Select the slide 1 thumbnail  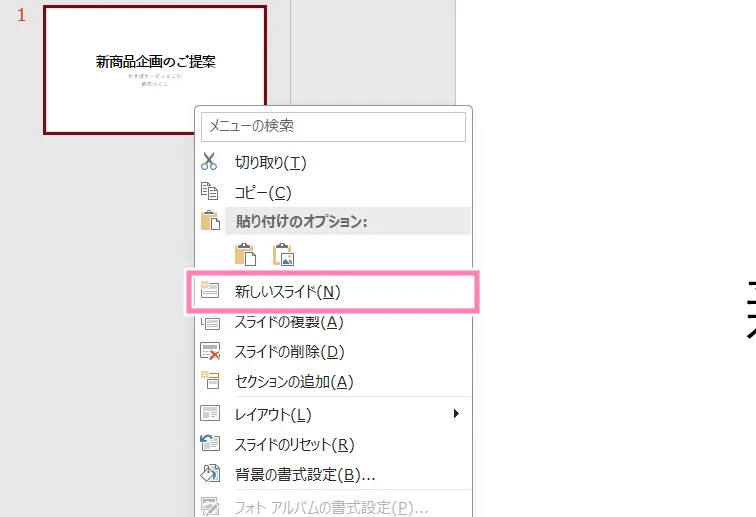tap(155, 70)
